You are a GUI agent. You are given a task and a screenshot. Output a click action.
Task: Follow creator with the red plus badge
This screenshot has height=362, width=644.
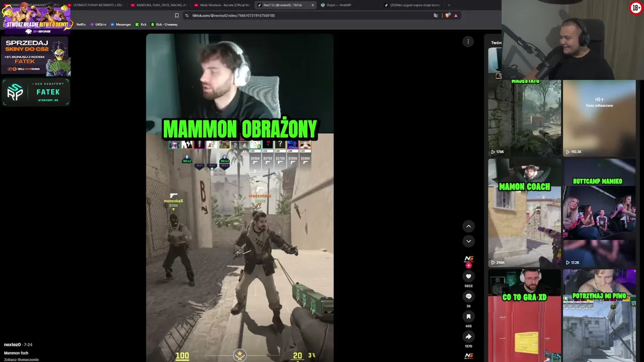468,265
